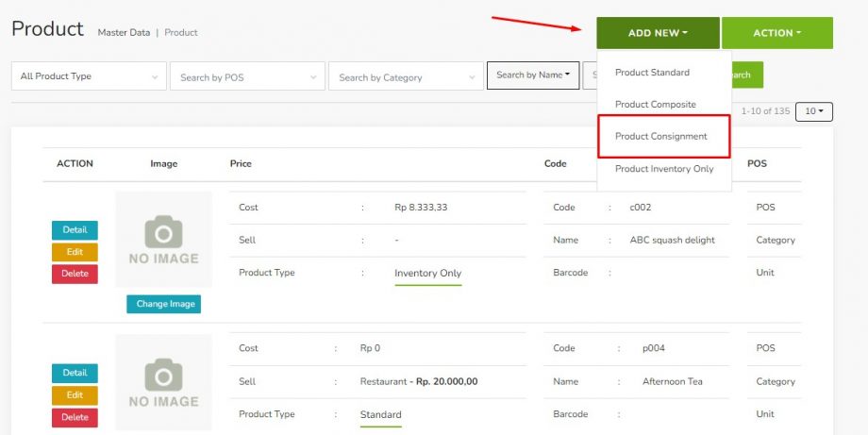This screenshot has height=435, width=868.
Task: Expand the All Product Type filter
Action: pos(89,76)
